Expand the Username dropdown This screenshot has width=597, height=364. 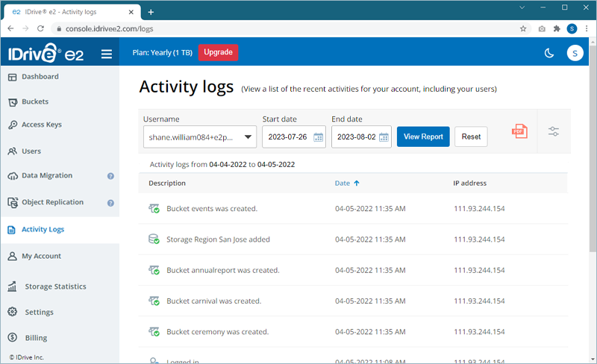tap(249, 137)
